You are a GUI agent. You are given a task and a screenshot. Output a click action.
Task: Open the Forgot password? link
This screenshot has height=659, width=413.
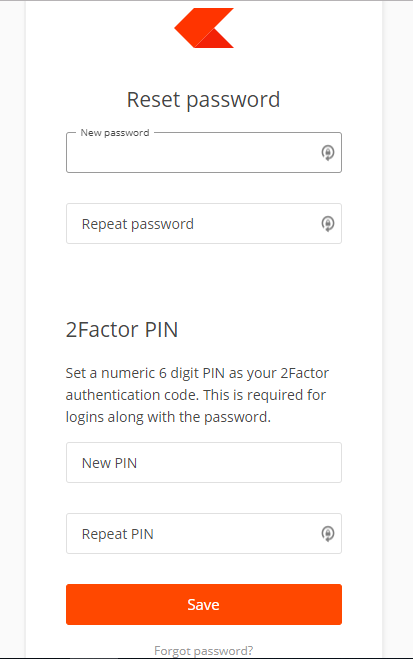pos(204,651)
